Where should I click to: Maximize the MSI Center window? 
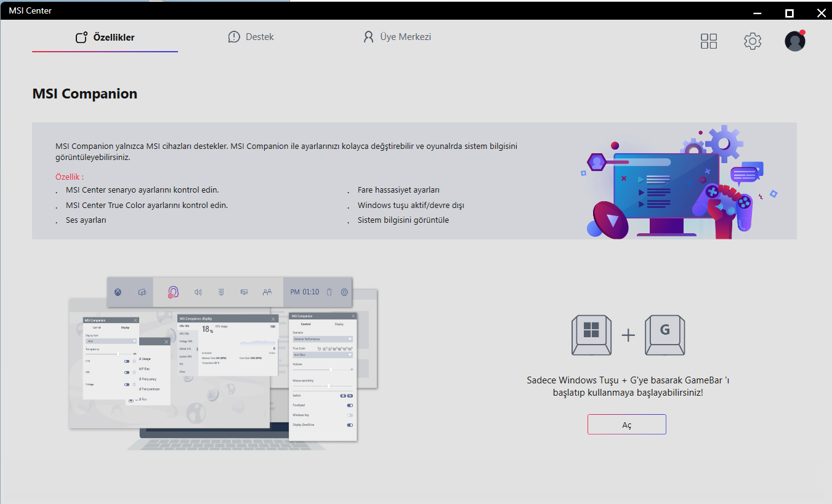(x=789, y=12)
